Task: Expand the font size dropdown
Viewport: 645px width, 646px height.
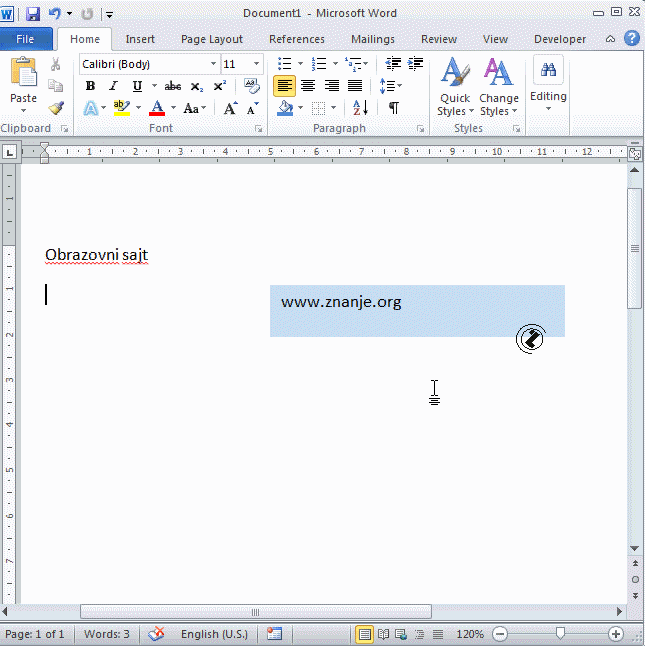Action: pos(257,64)
